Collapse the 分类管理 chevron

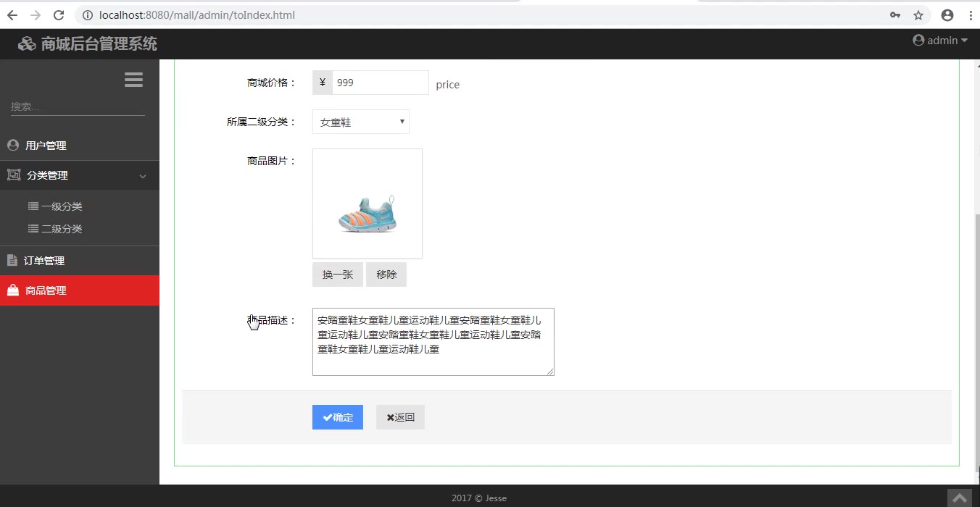pos(143,176)
